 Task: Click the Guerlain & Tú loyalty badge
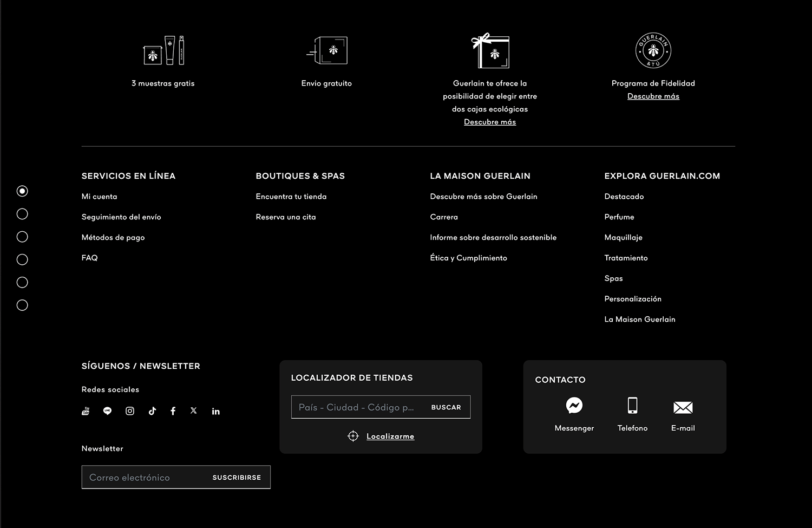(653, 50)
